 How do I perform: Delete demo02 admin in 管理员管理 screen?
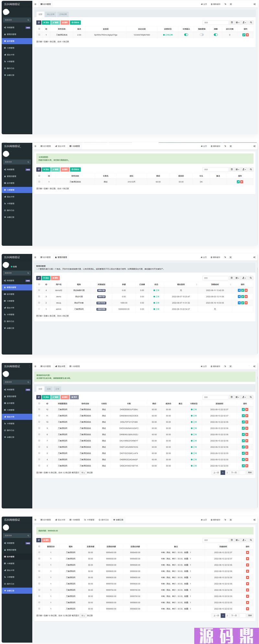tap(246, 290)
